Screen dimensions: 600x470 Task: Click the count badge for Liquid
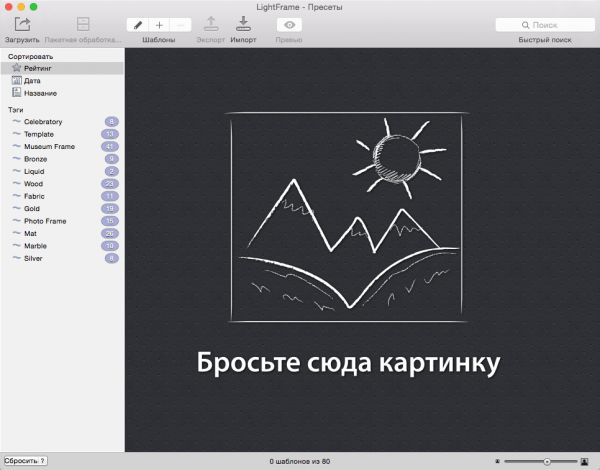[111, 171]
